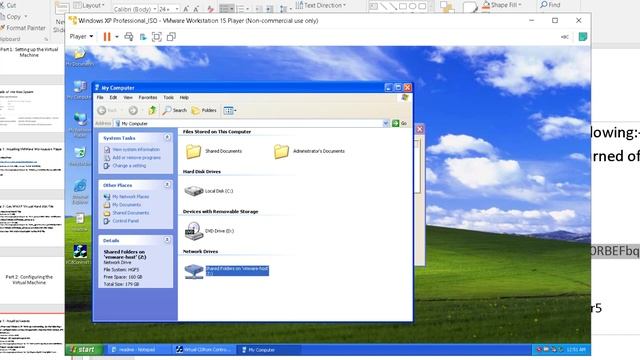This screenshot has height=360, width=640.
Task: Switch to the readme - Notepad taskbar button
Action: pos(139,350)
